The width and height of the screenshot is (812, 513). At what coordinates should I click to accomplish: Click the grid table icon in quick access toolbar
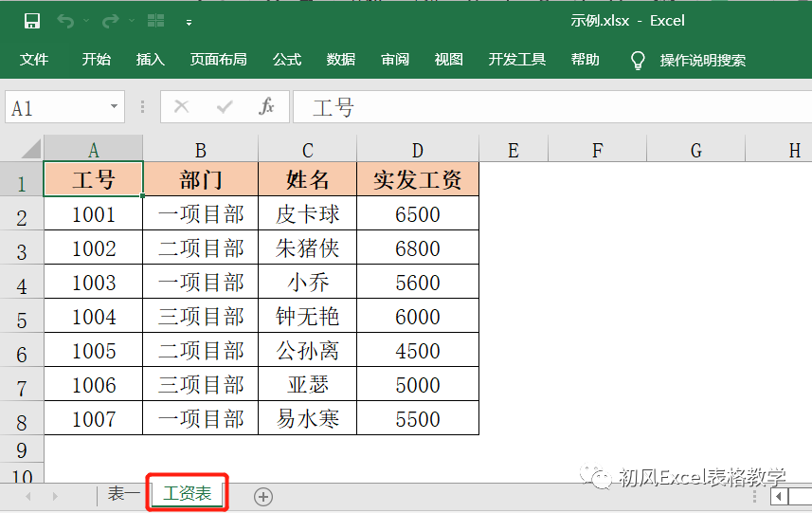click(156, 21)
